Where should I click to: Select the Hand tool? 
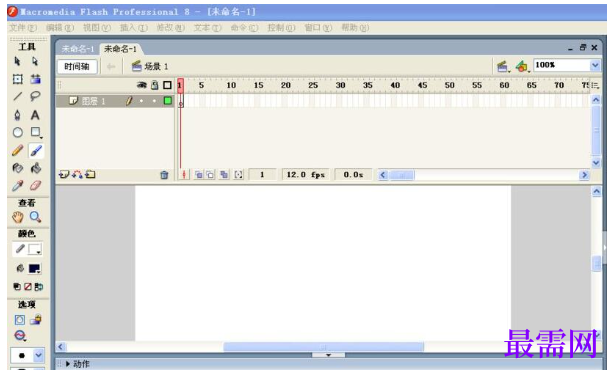(x=17, y=217)
